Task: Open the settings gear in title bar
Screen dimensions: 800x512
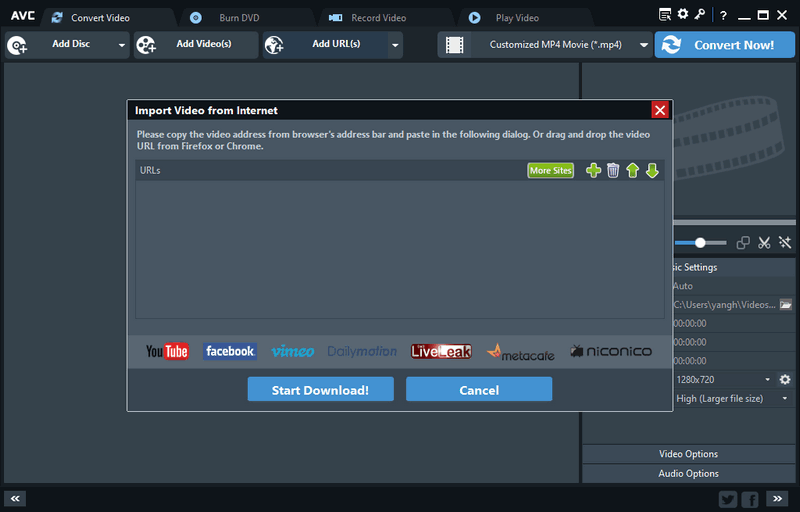Action: tap(683, 14)
